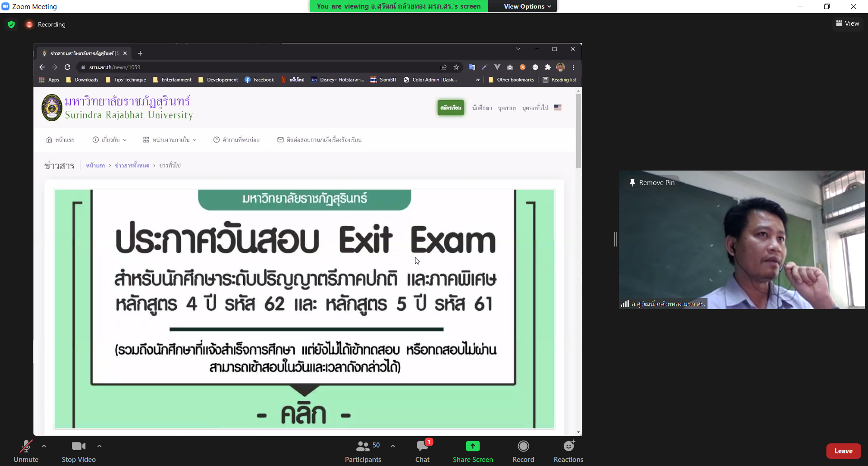
Task: Click the panel divider handle beside the video
Action: click(x=615, y=239)
